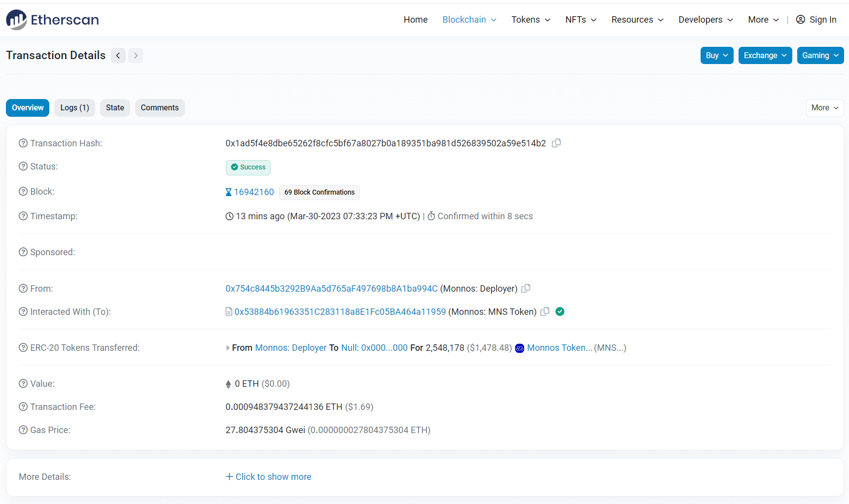Go to the previous transaction arrow
Viewport: 849px width, 504px height.
pos(118,55)
